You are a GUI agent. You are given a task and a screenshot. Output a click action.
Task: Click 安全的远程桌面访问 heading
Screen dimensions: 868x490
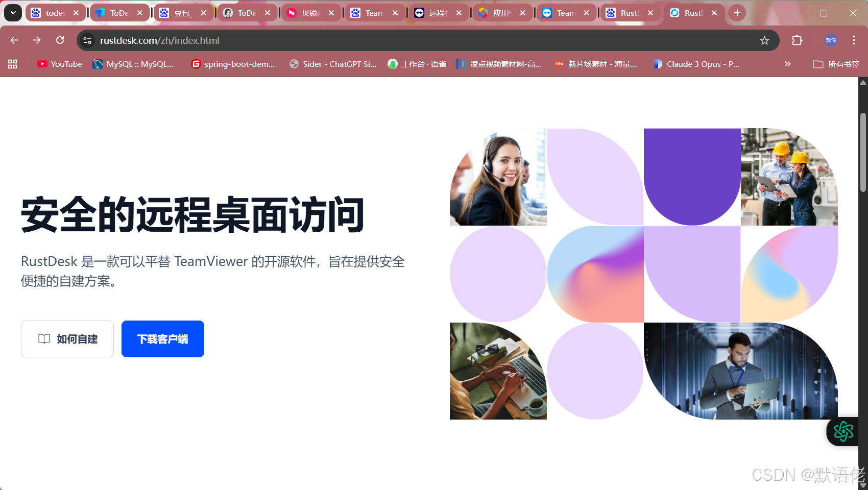(192, 215)
